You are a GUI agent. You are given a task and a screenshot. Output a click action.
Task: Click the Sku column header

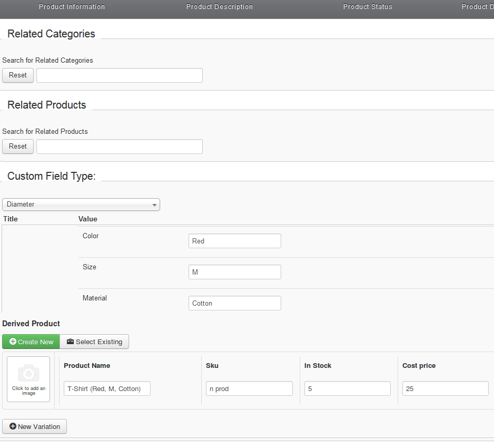[212, 365]
